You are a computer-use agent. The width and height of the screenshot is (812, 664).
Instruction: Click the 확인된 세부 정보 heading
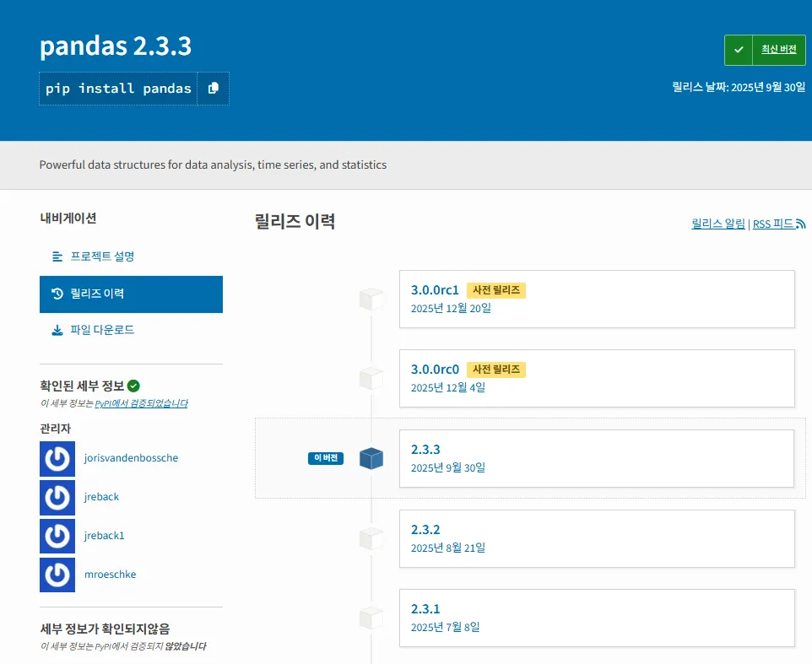pyautogui.click(x=82, y=386)
